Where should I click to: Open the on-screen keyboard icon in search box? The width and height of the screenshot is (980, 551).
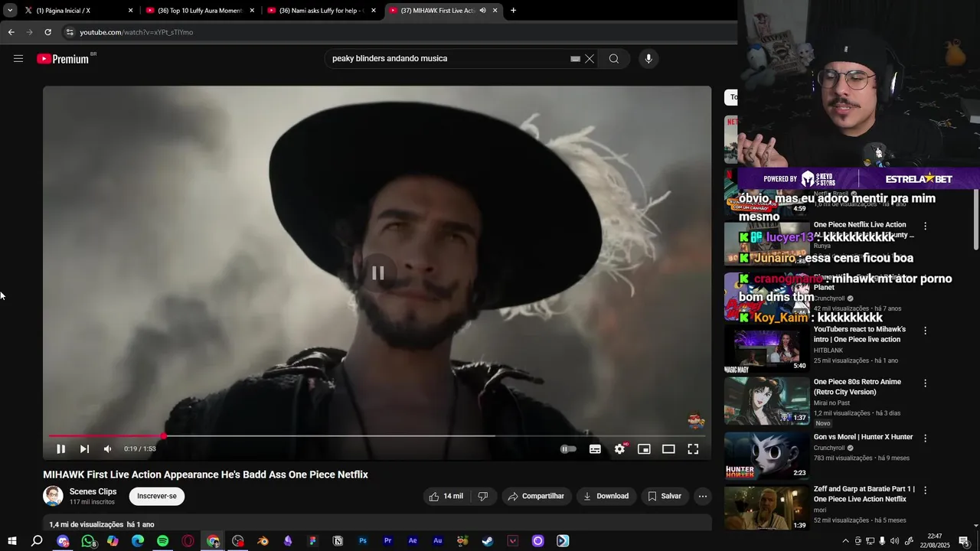[x=576, y=59]
